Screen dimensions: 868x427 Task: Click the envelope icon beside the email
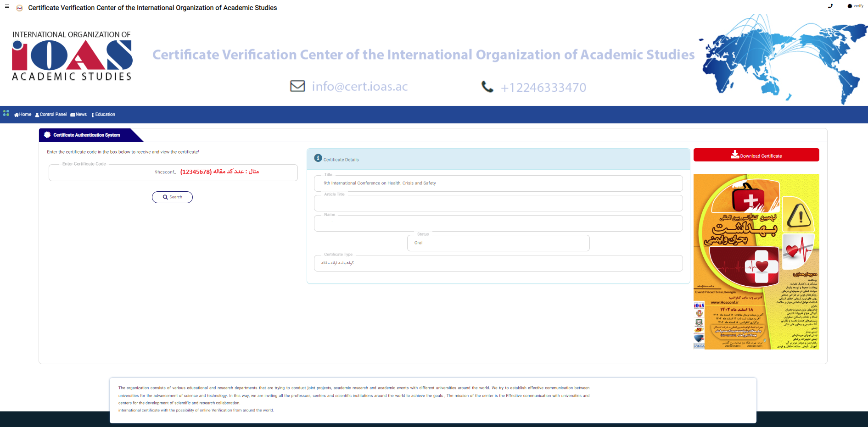point(297,86)
